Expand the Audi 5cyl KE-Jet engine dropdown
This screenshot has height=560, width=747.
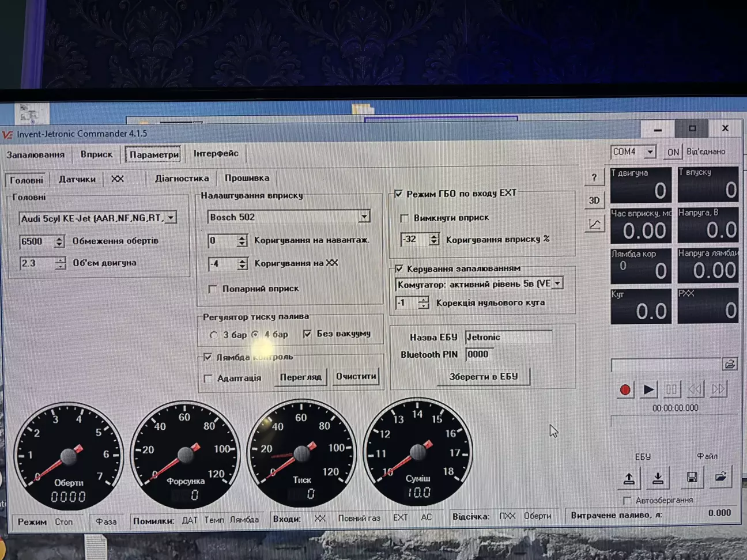click(x=171, y=218)
